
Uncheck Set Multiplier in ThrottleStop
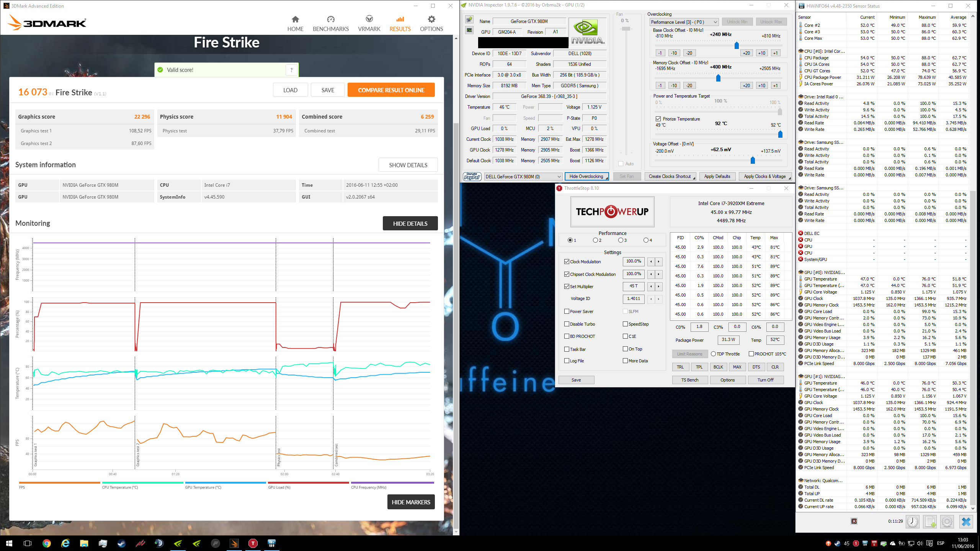[567, 287]
